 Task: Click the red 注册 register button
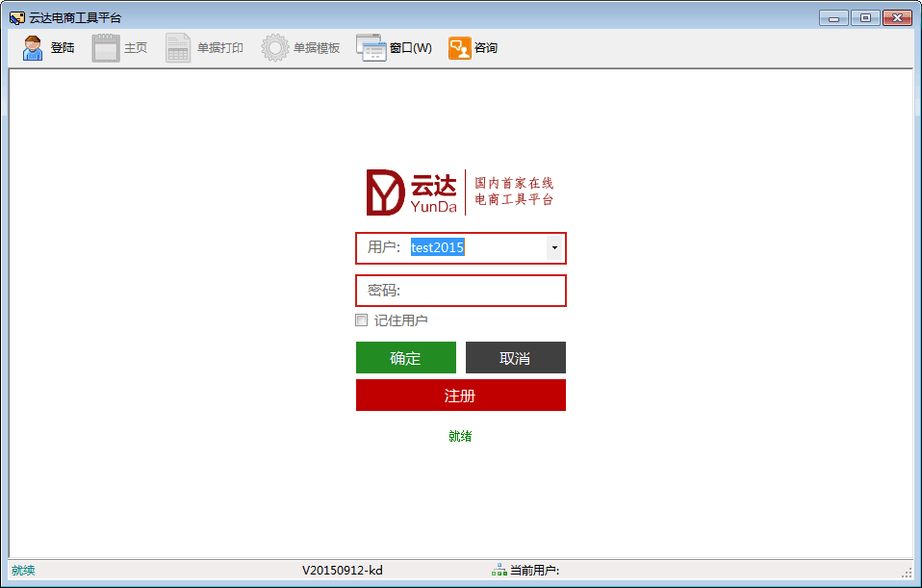pos(460,396)
